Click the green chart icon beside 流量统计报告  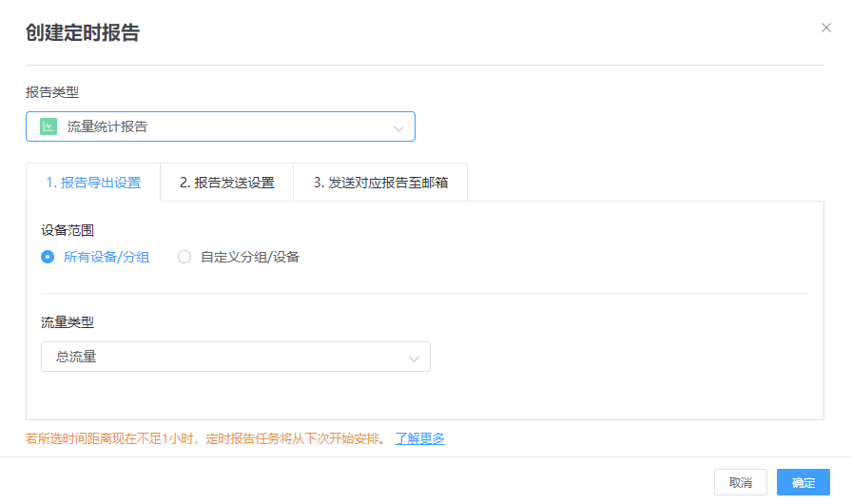48,126
